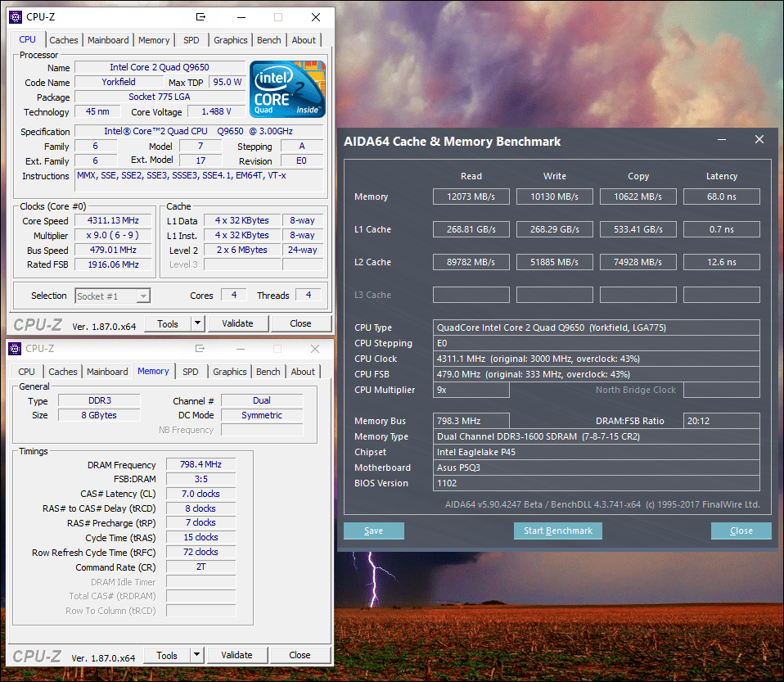Click Start Benchmark in AIDA64
Screen dimensions: 784x682
[557, 531]
